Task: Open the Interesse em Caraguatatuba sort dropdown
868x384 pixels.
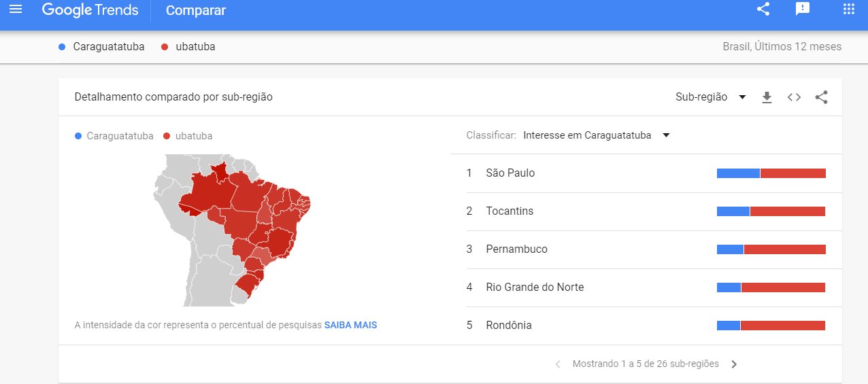Action: coord(597,135)
